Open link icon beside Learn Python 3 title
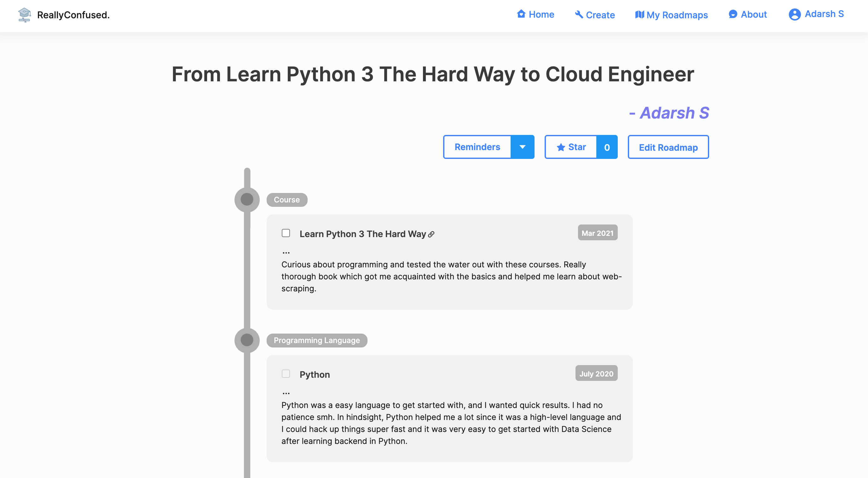The height and width of the screenshot is (478, 868). pyautogui.click(x=431, y=234)
